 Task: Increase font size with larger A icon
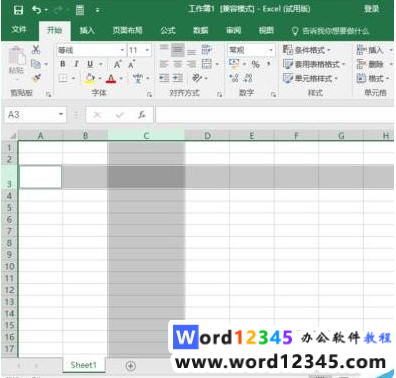click(x=117, y=64)
